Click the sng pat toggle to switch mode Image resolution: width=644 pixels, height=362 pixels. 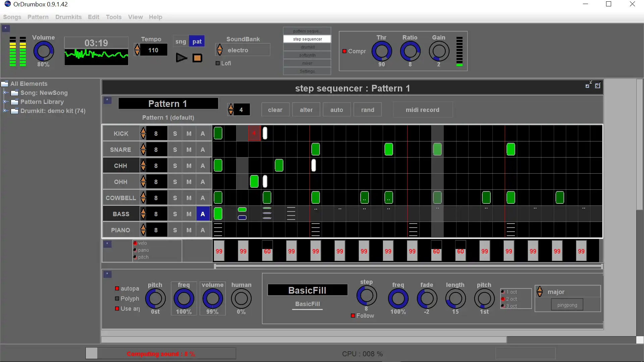tap(181, 41)
